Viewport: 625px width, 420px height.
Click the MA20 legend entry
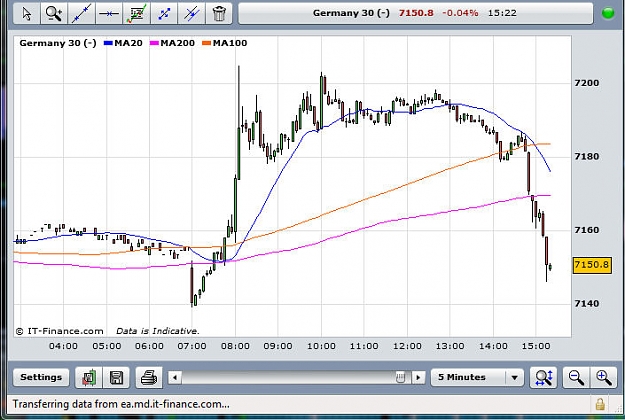pos(123,43)
